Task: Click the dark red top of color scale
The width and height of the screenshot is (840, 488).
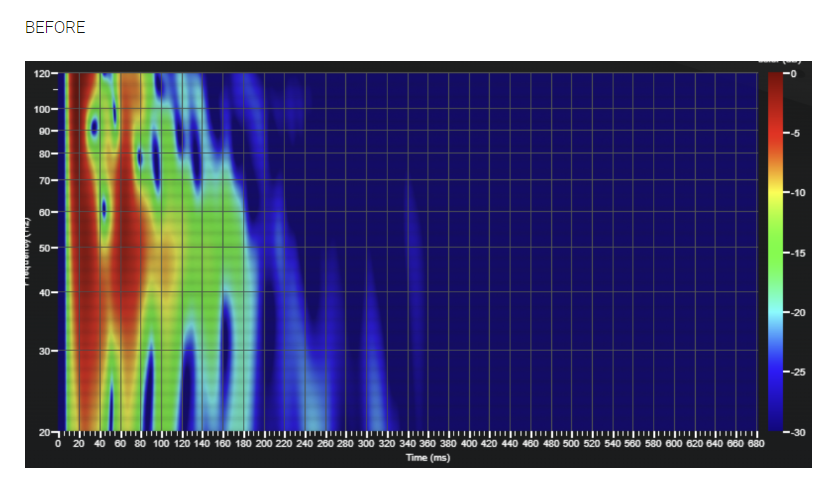Action: [x=774, y=82]
